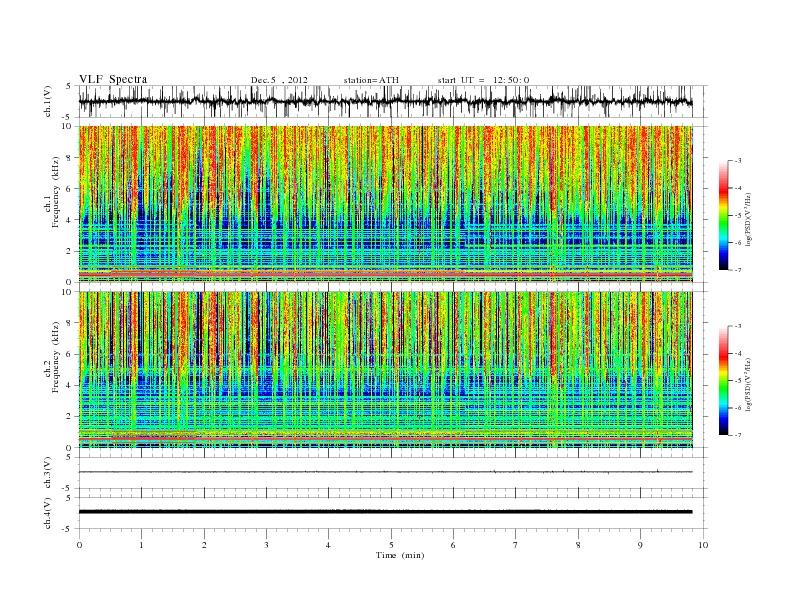Click the "ch.1(V)" waveform axis label
This screenshot has width=792, height=612.
click(x=48, y=101)
